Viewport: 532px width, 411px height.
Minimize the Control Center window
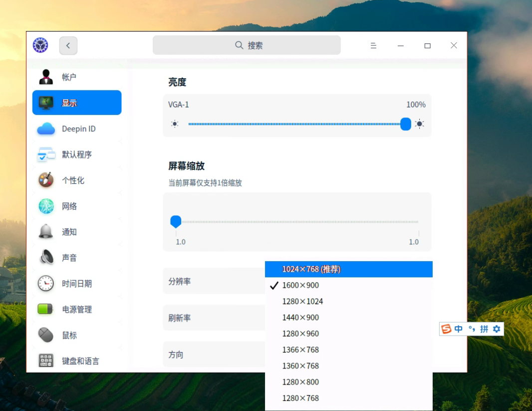pos(401,45)
